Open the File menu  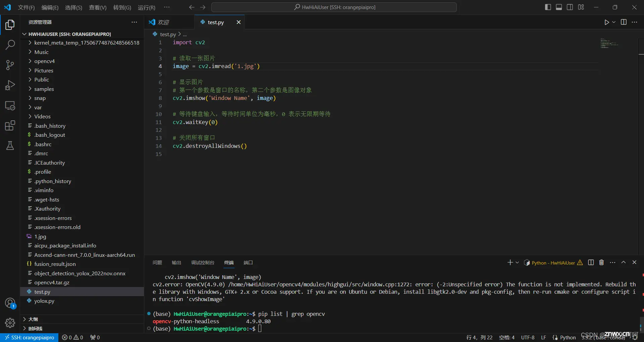(26, 7)
